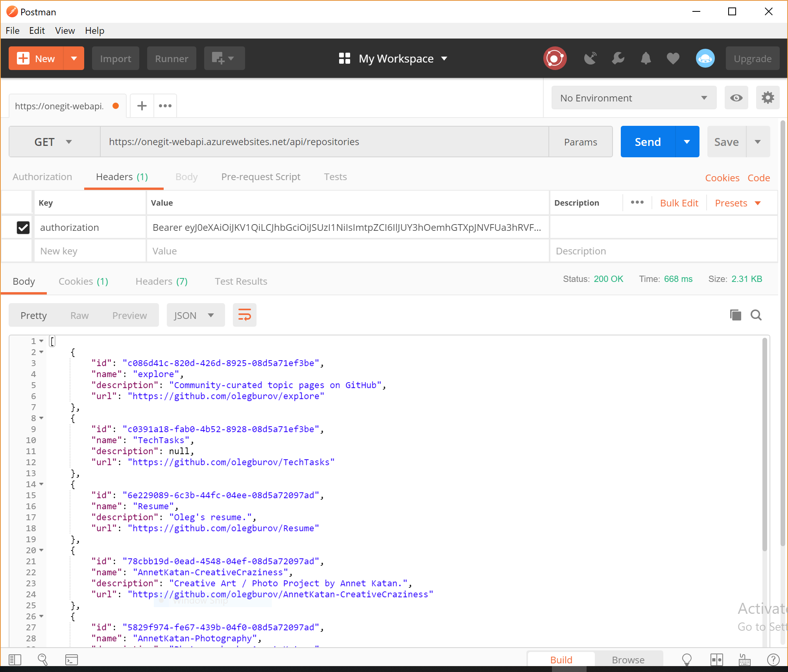Toggle environment quick look eye
Screen dimensions: 788x672
(x=736, y=98)
